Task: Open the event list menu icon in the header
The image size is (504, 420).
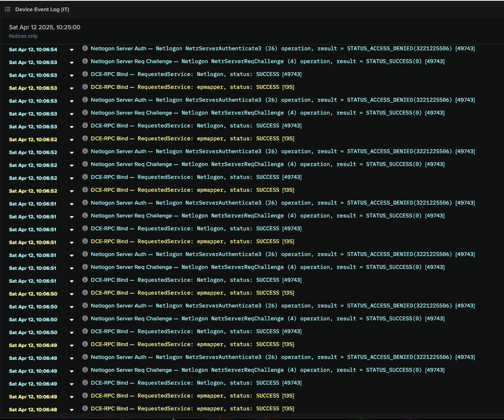Action: pyautogui.click(x=7, y=9)
